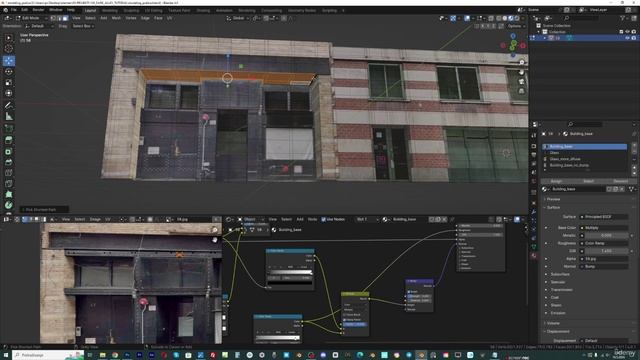Enable face select mode
This screenshot has height=360, width=640.
click(65, 18)
